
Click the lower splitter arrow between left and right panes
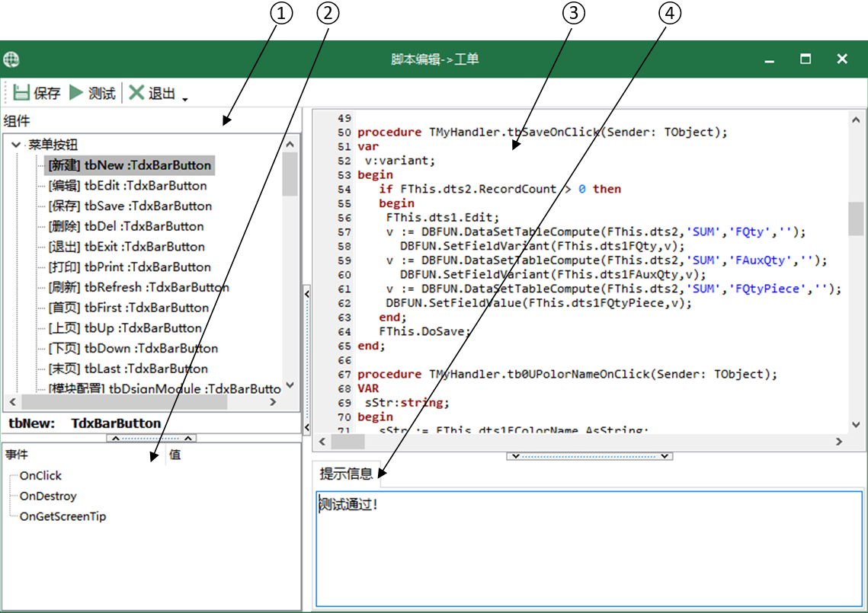click(x=306, y=427)
